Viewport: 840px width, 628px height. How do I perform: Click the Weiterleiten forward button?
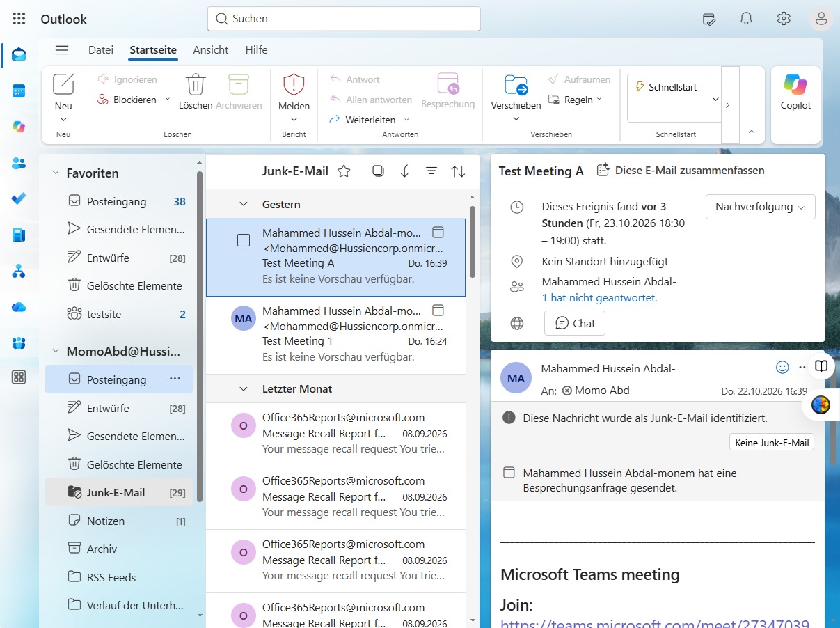click(x=362, y=120)
